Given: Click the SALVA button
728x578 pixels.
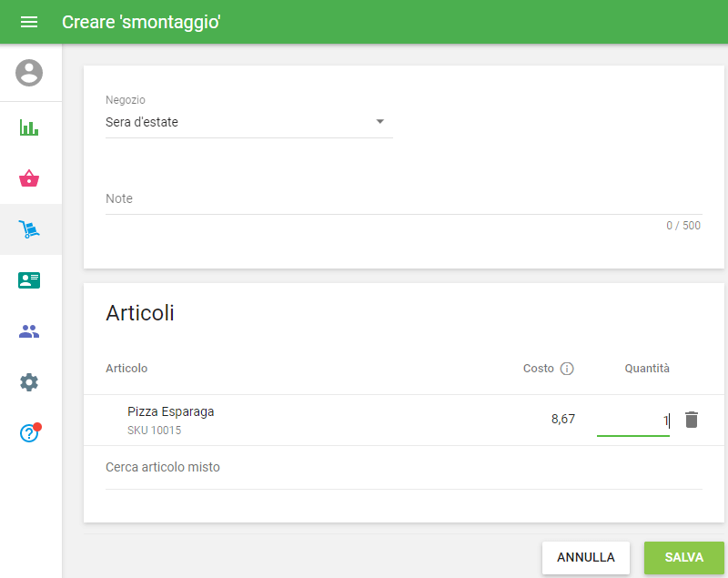Looking at the screenshot, I should [683, 557].
